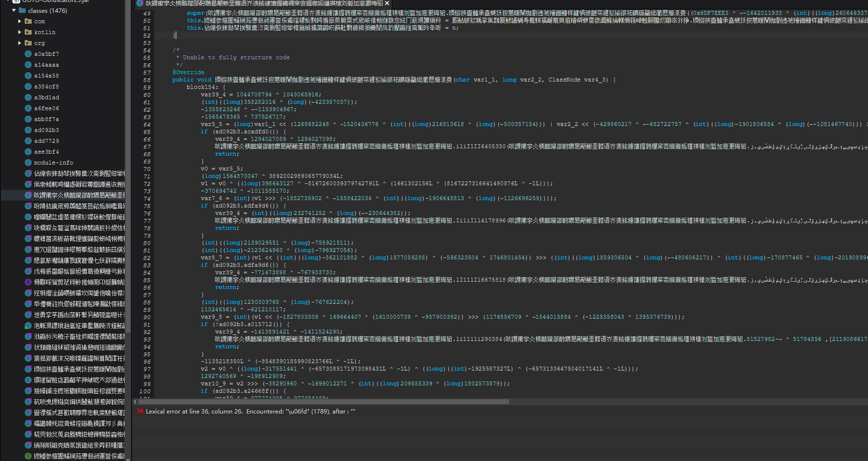Viewport: 868px width, 461px height.
Task: Click 'v0 = var5_5;' on line 70
Action: click(x=222, y=168)
